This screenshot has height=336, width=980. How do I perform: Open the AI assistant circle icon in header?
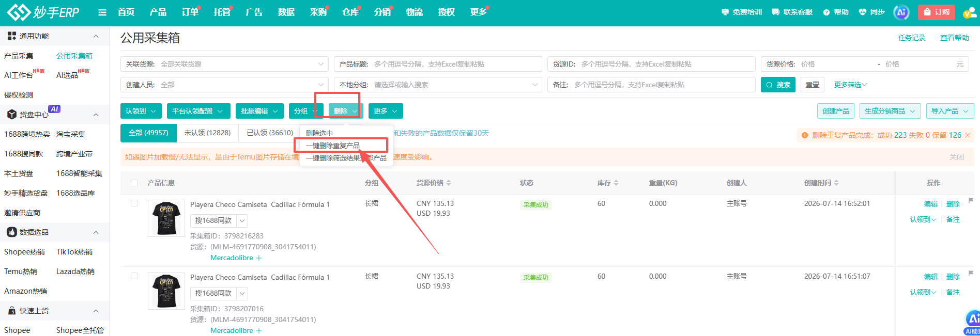[901, 12]
